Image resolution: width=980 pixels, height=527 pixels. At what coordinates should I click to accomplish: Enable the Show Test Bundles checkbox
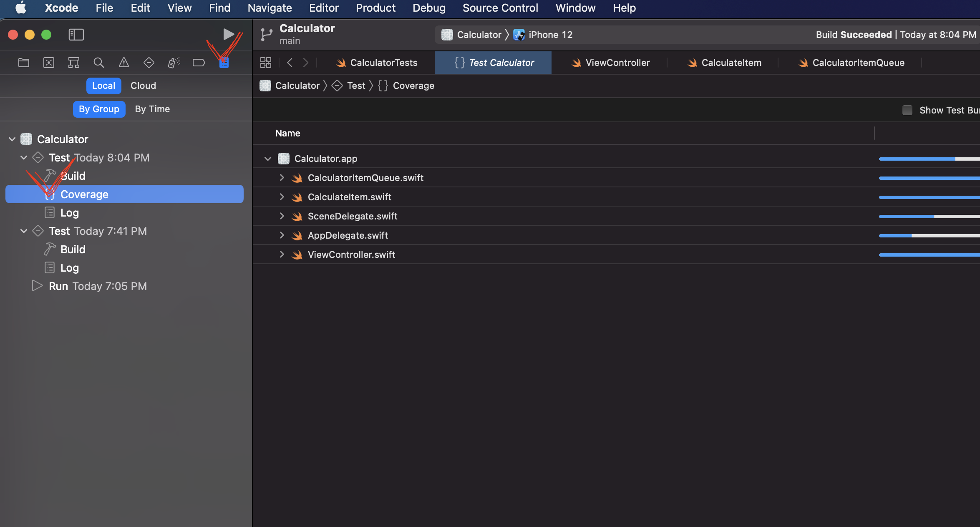tap(907, 110)
